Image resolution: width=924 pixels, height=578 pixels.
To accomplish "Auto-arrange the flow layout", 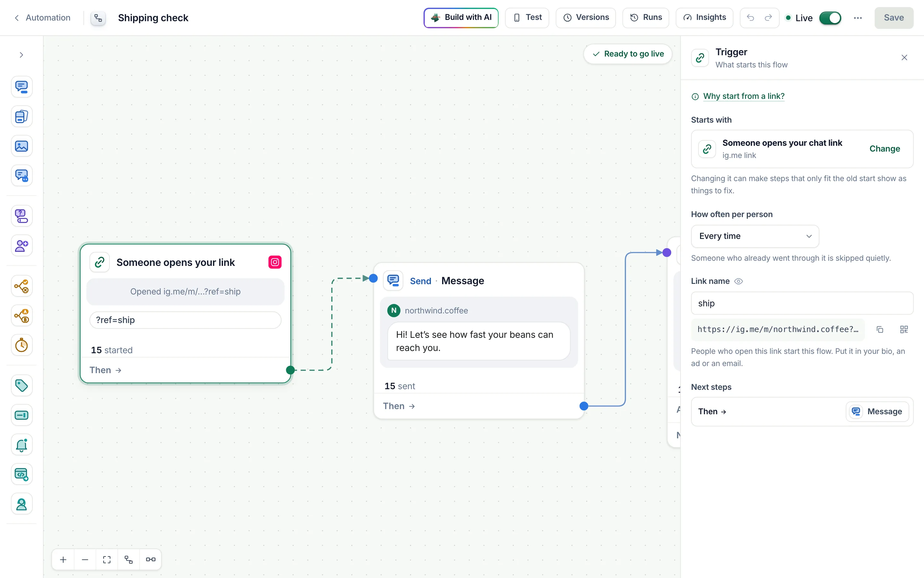I will (129, 560).
